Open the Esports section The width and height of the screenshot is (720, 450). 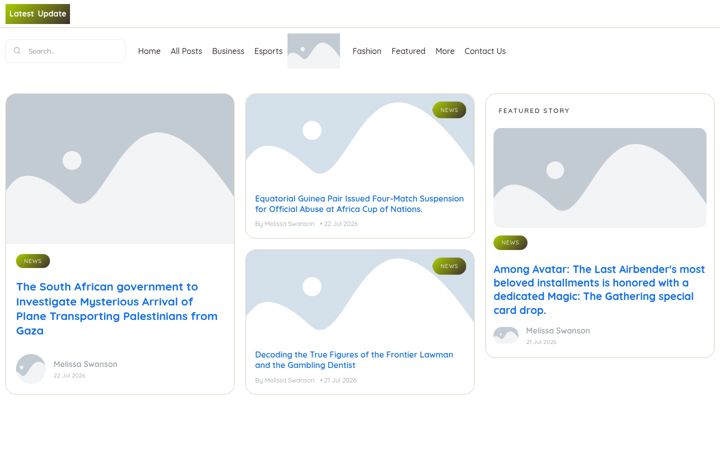coord(268,51)
